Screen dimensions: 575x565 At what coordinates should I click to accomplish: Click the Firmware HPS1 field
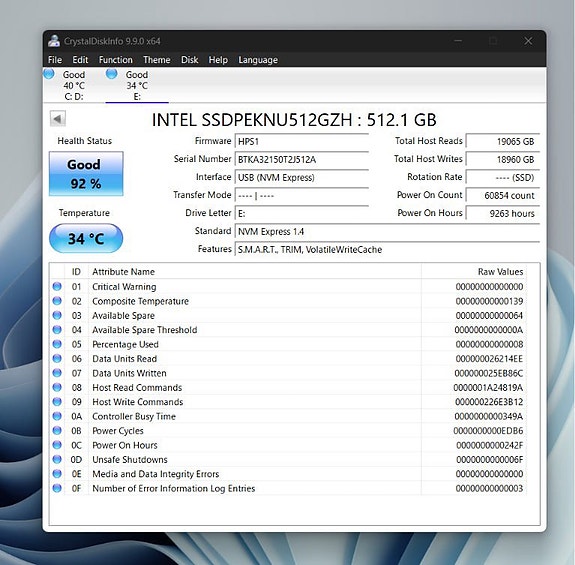[x=301, y=142]
